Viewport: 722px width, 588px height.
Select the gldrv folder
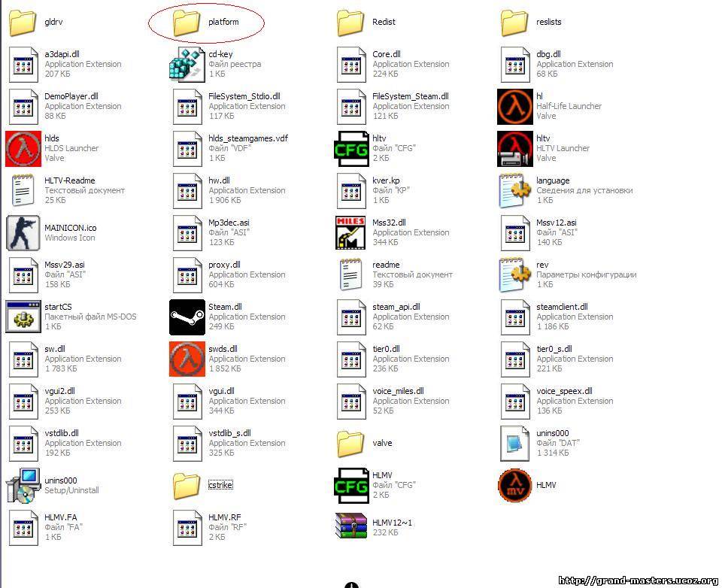23,23
